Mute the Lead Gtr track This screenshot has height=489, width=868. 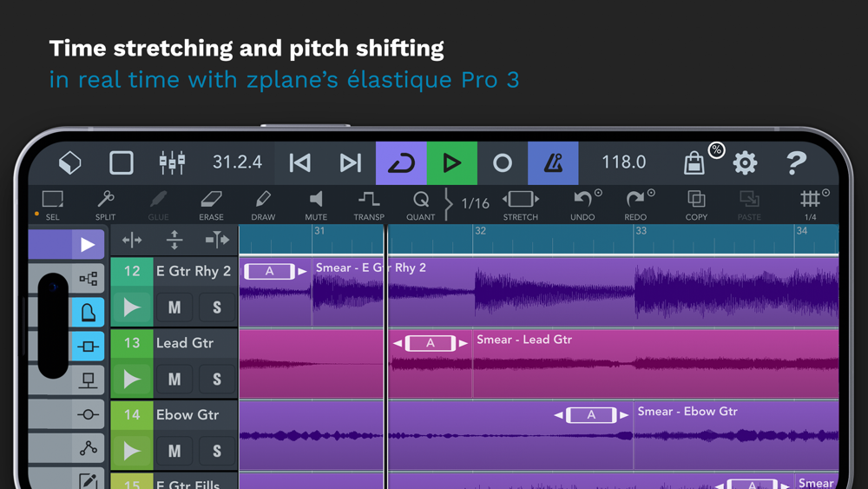[174, 380]
